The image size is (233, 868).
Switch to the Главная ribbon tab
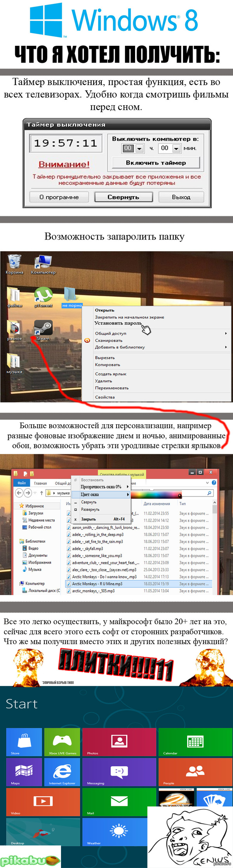pos(40,483)
